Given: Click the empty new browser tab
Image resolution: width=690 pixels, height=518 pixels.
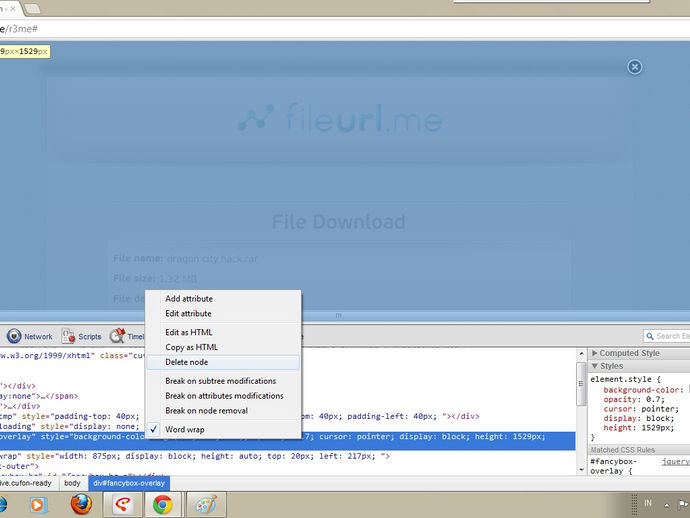Looking at the screenshot, I should tap(32, 8).
